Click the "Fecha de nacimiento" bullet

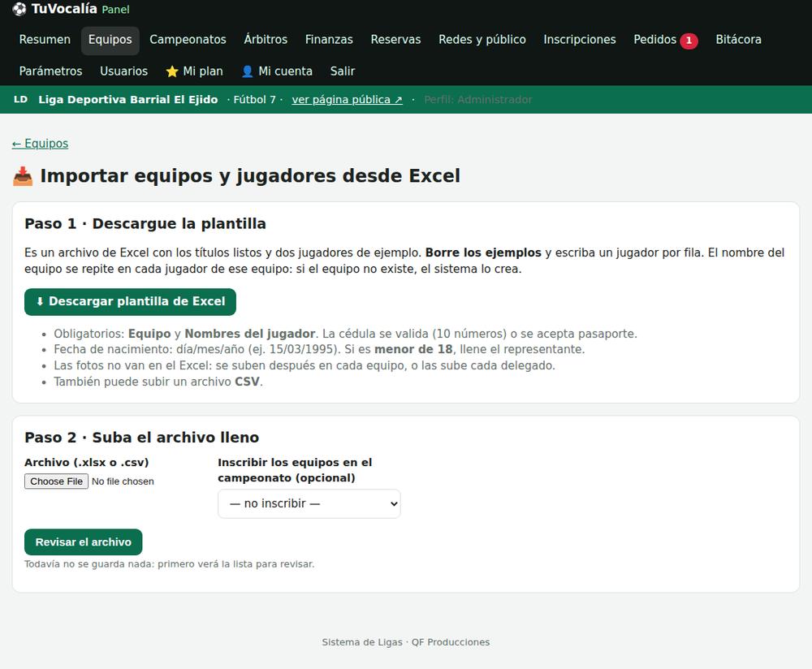coord(319,349)
